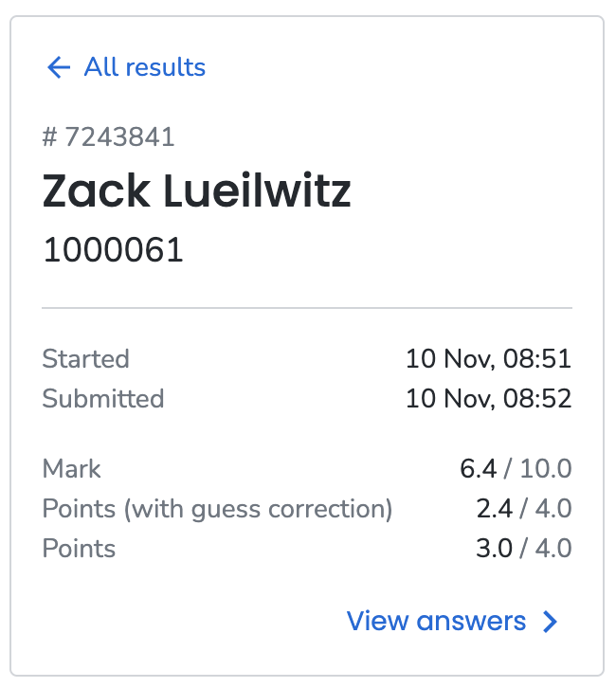This screenshot has width=616, height=688.
Task: Click the submission time 10 Nov, 08:52
Action: pos(488,398)
